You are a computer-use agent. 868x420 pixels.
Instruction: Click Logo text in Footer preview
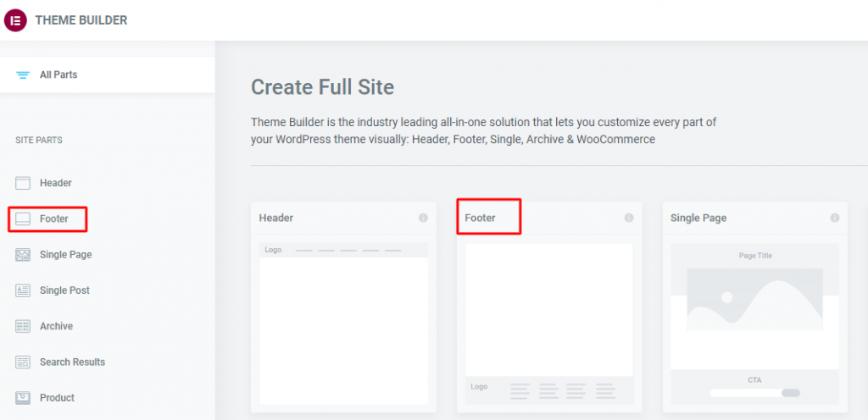point(480,386)
